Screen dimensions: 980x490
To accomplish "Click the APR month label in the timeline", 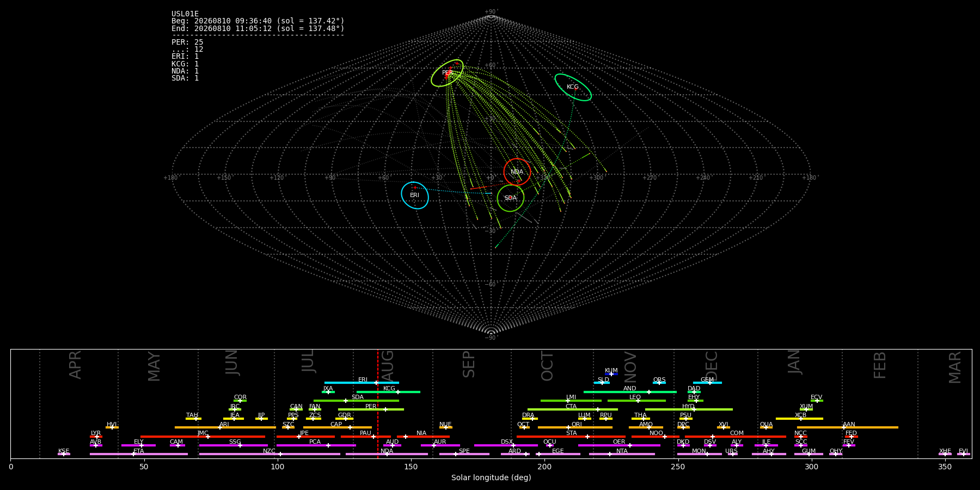I will click(76, 365).
